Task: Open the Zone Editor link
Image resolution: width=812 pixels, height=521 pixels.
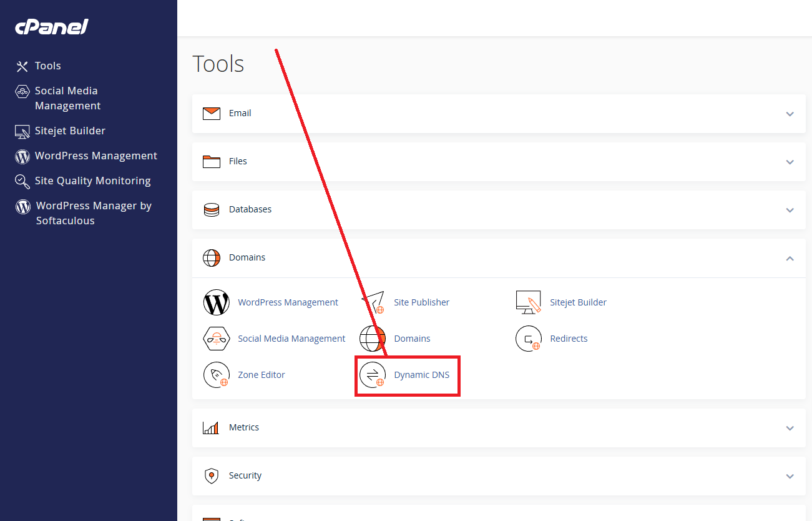Action: (262, 375)
